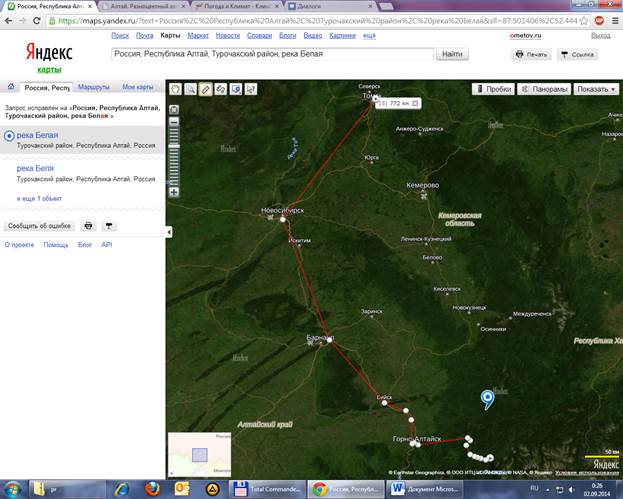623x499 pixels.
Task: Reload the page in the browser
Action: (36, 21)
